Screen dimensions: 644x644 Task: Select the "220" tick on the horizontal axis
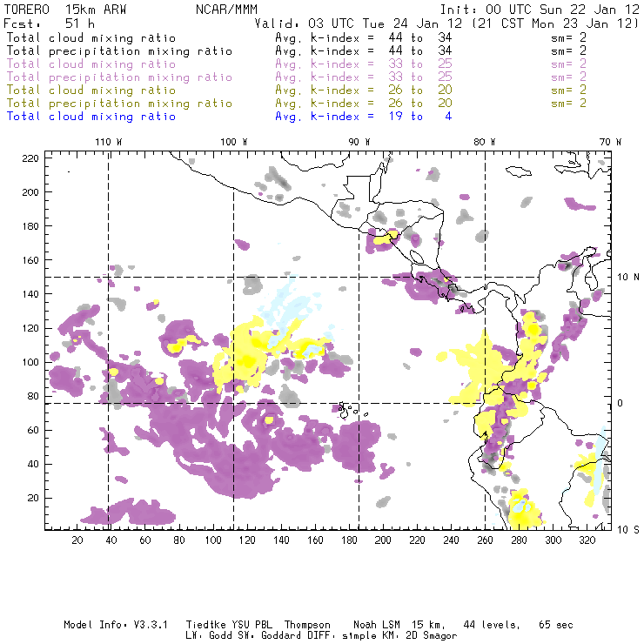[417, 540]
